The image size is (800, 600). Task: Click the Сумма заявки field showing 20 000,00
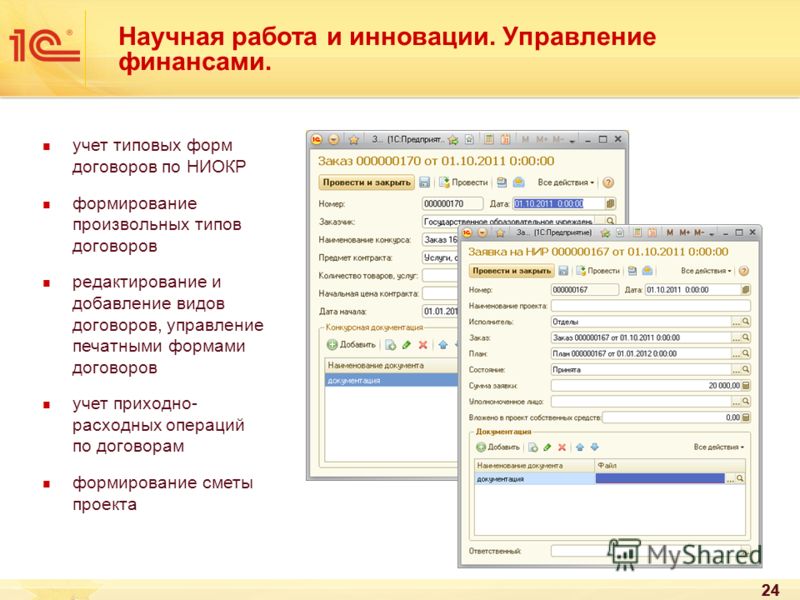[646, 386]
